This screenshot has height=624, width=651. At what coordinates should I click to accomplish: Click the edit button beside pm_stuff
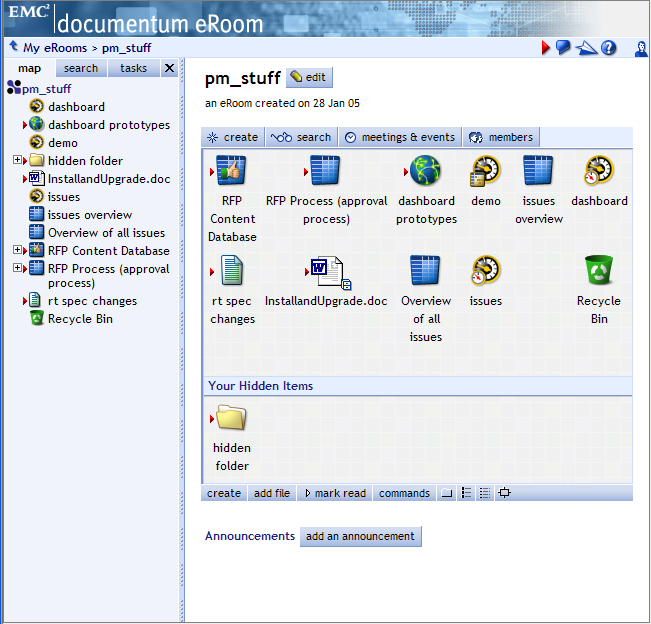(x=309, y=78)
